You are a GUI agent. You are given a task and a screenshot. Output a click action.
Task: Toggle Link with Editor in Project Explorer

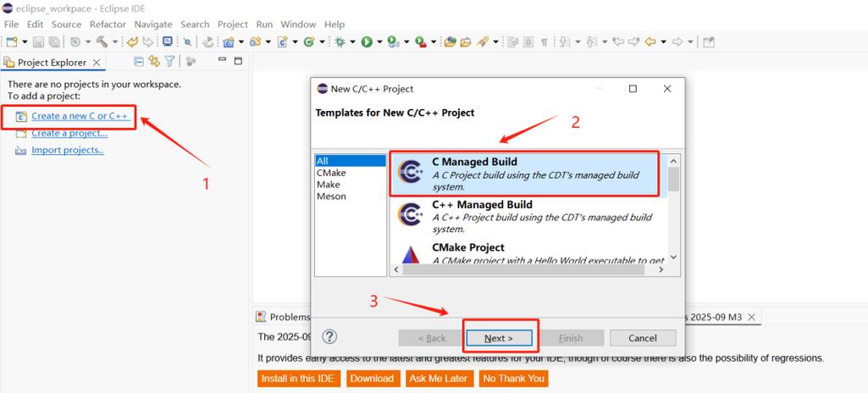(154, 62)
